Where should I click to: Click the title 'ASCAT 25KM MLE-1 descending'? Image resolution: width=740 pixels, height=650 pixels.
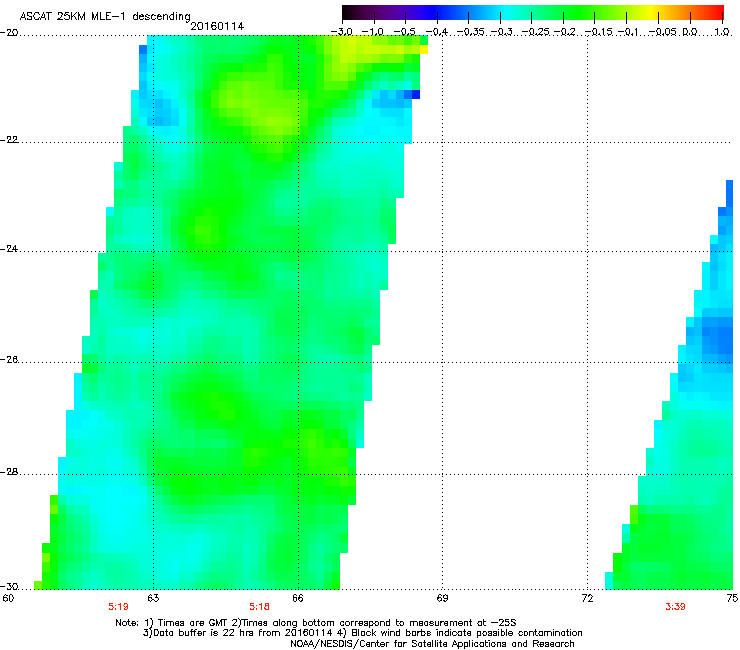point(105,16)
